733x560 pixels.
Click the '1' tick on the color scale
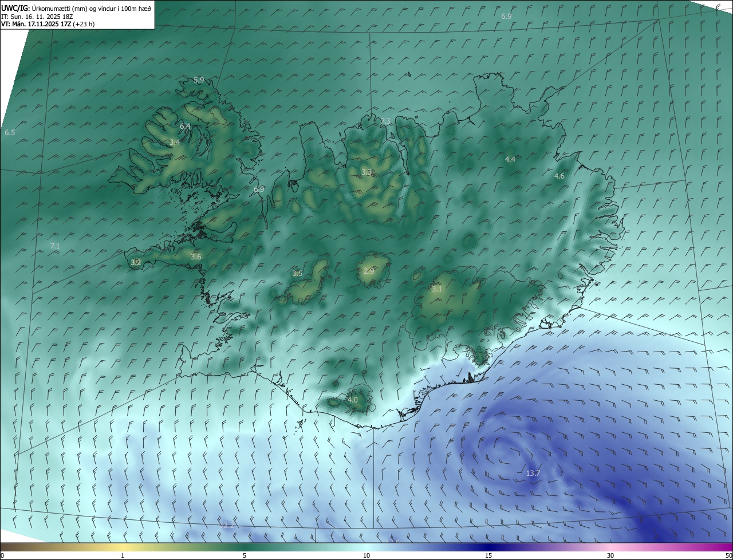(x=123, y=555)
